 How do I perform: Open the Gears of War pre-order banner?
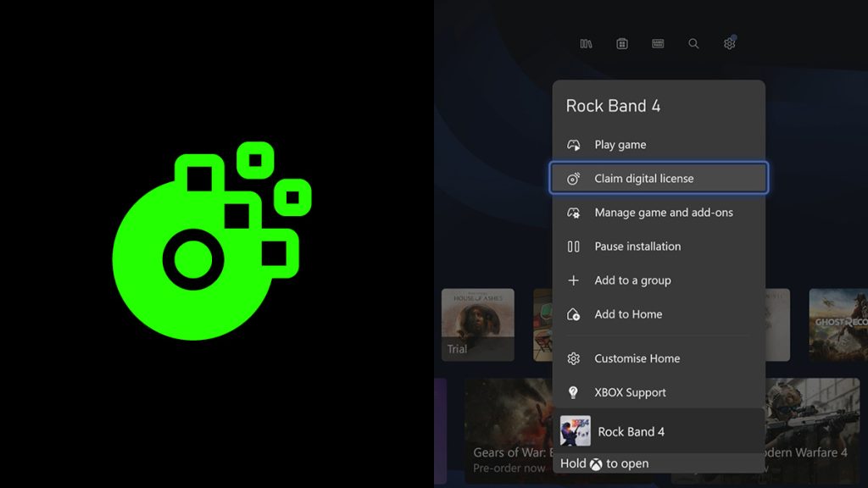click(509, 430)
